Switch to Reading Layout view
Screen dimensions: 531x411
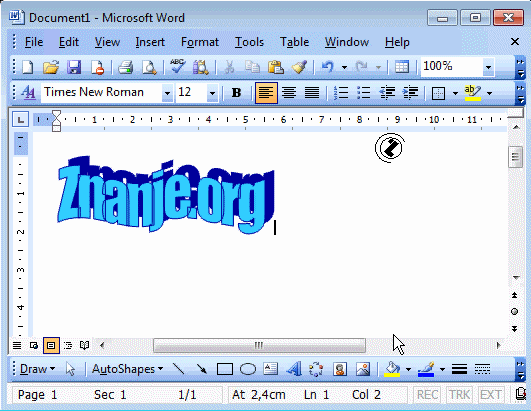point(84,345)
